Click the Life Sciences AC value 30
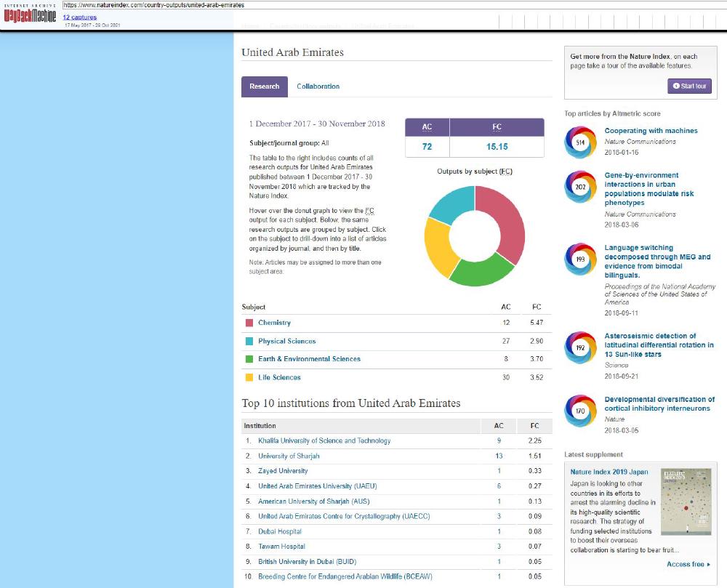The image size is (727, 588). point(506,378)
